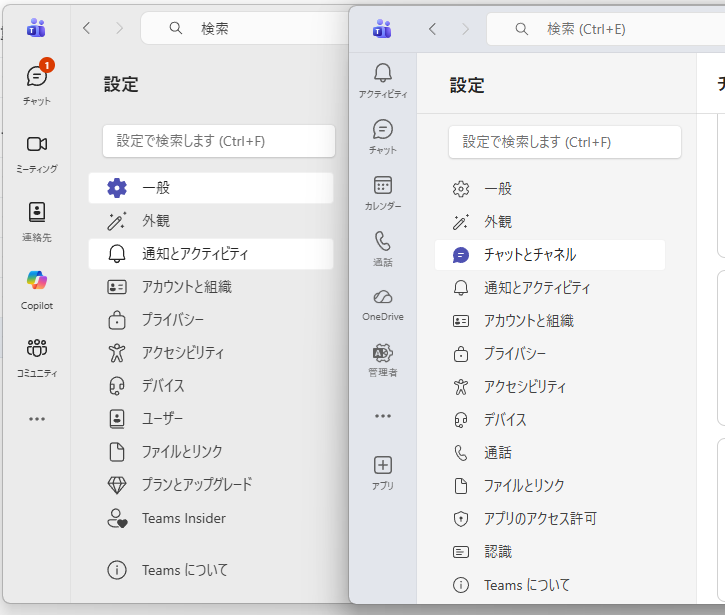Select Teams Insider in left window settings
The image size is (725, 615).
pyautogui.click(x=211, y=518)
